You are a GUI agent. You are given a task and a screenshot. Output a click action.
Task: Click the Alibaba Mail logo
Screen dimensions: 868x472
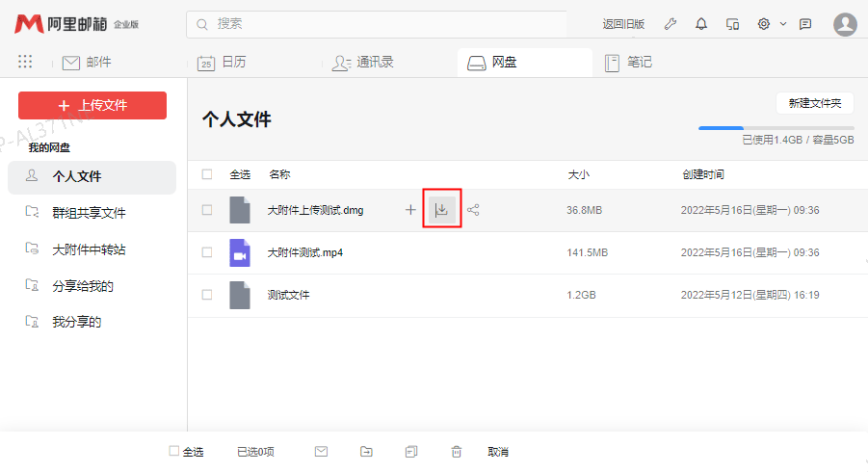click(76, 24)
